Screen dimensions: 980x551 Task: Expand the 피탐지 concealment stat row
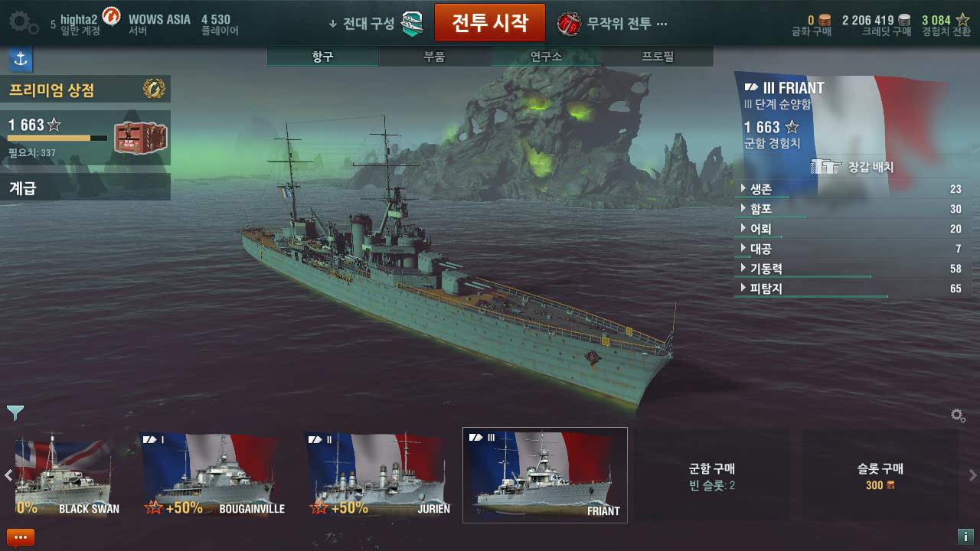coord(851,289)
